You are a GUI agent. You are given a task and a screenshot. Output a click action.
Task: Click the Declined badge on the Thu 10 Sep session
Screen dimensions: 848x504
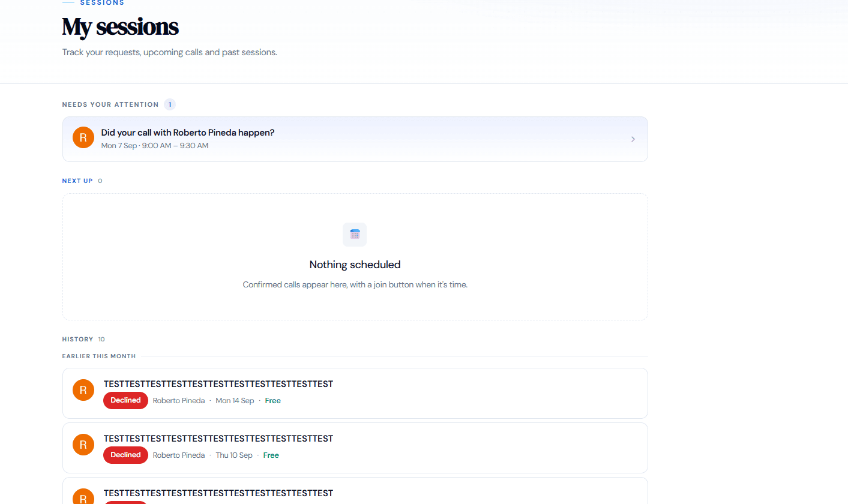pyautogui.click(x=125, y=455)
